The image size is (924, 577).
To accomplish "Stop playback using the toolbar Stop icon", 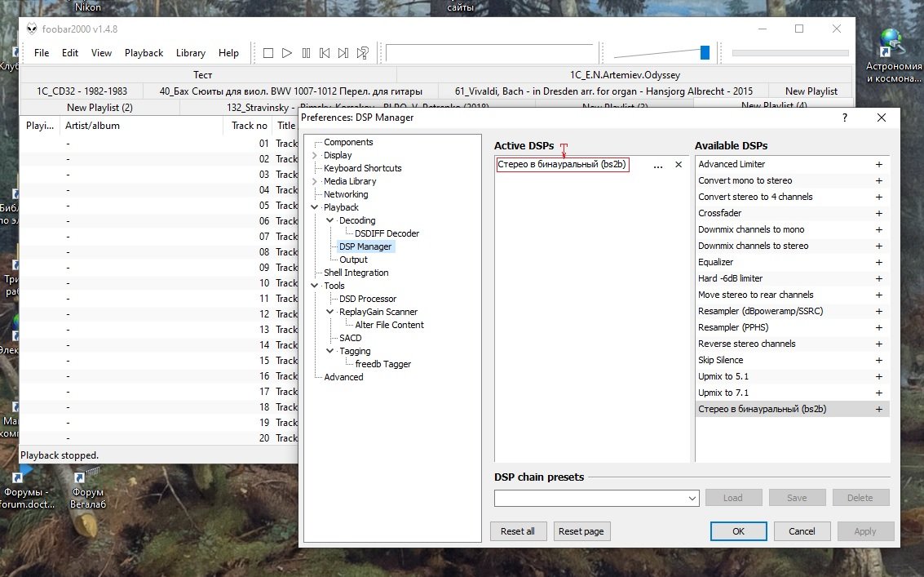I will [x=268, y=53].
